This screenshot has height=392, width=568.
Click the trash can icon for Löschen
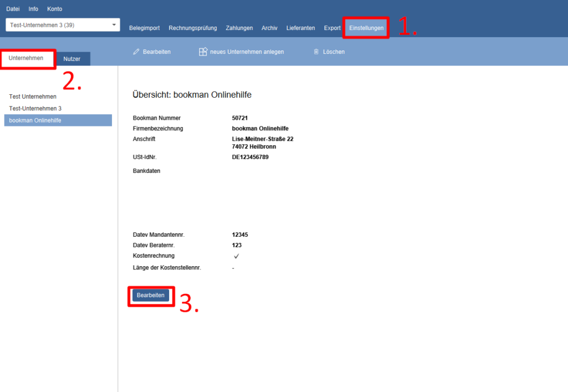(x=316, y=52)
